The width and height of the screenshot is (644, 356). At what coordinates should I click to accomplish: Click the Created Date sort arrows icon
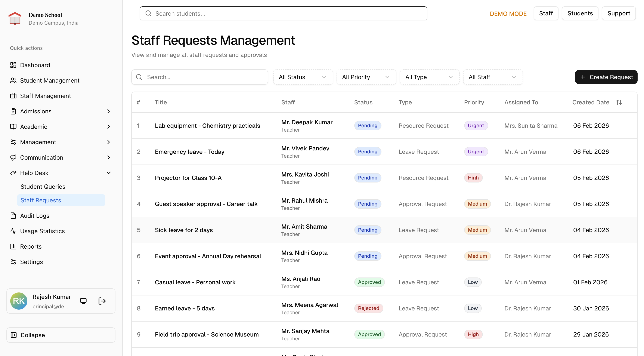click(619, 102)
